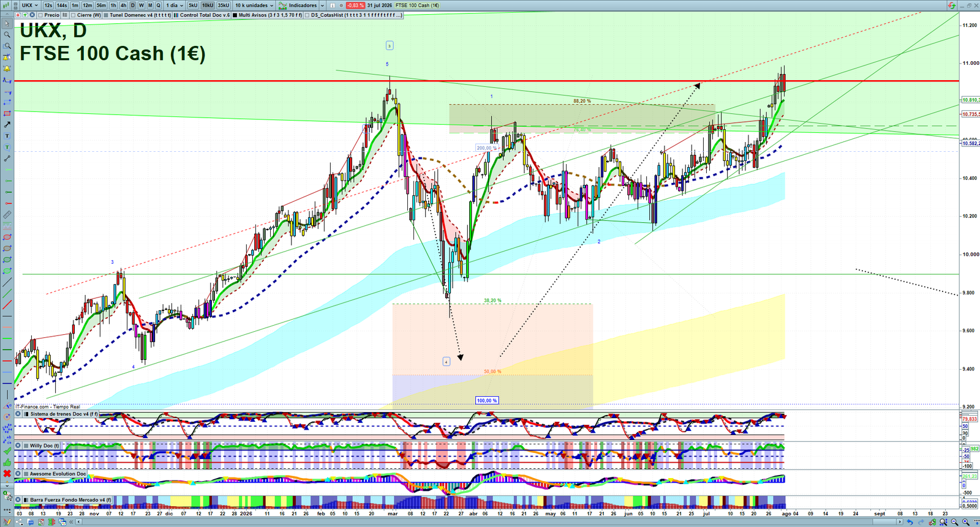Open the Multi Avisos indicator settings
980x527 pixels.
point(267,15)
